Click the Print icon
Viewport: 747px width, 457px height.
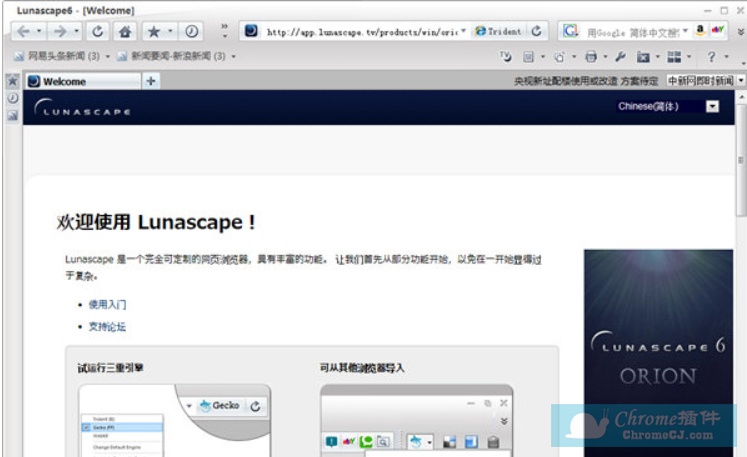pos(591,57)
